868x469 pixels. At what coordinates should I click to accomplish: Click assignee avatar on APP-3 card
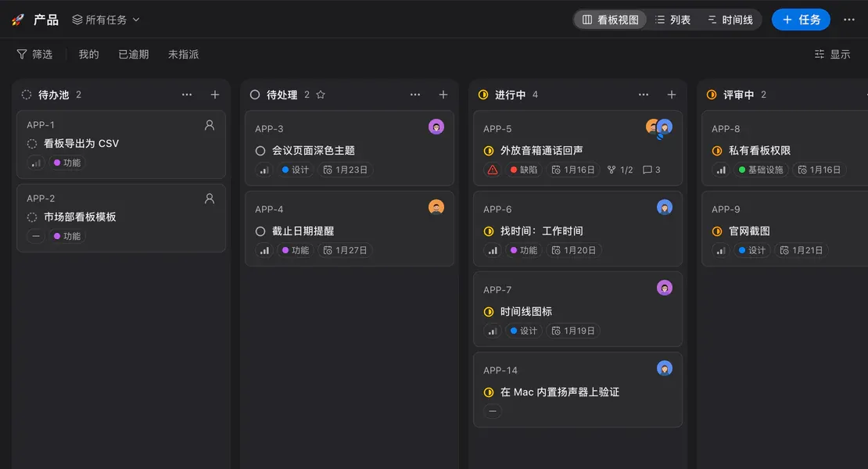(436, 127)
